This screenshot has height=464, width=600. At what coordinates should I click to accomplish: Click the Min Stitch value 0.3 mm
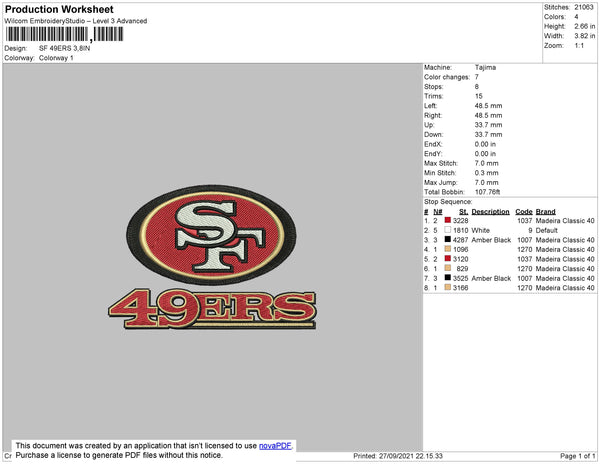coord(487,173)
